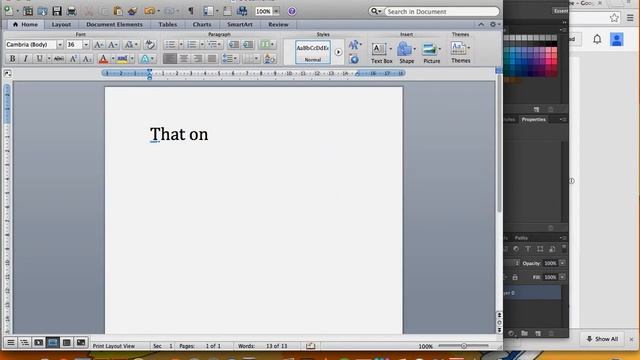Click the multilevel list icon

pyautogui.click(x=212, y=44)
